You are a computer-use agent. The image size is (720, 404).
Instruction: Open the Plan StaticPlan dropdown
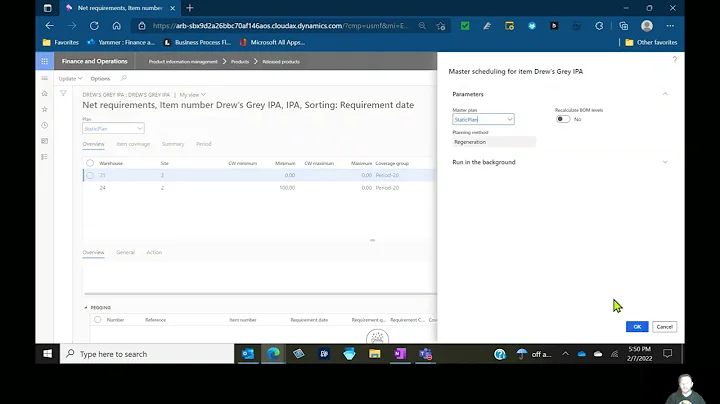click(140, 129)
